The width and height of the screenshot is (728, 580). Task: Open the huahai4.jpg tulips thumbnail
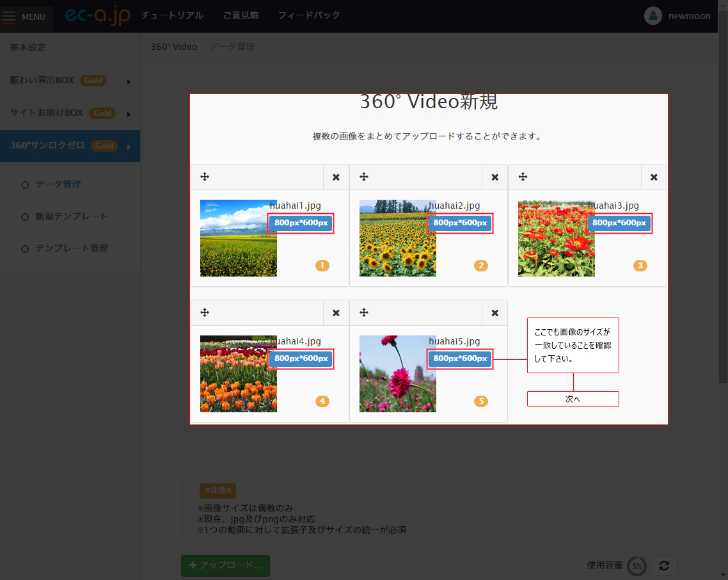coord(239,374)
